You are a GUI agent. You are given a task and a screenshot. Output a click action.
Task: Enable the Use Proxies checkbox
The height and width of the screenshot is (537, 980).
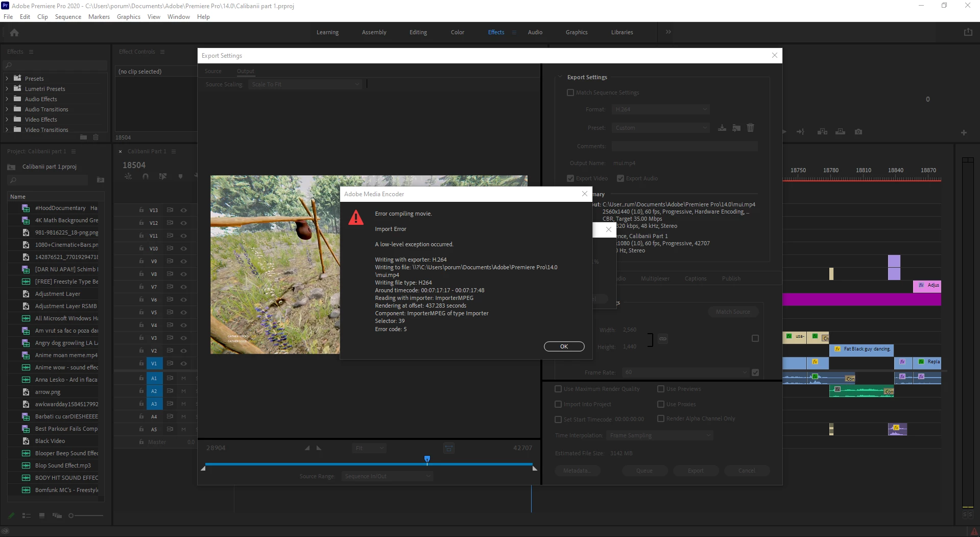pos(661,404)
